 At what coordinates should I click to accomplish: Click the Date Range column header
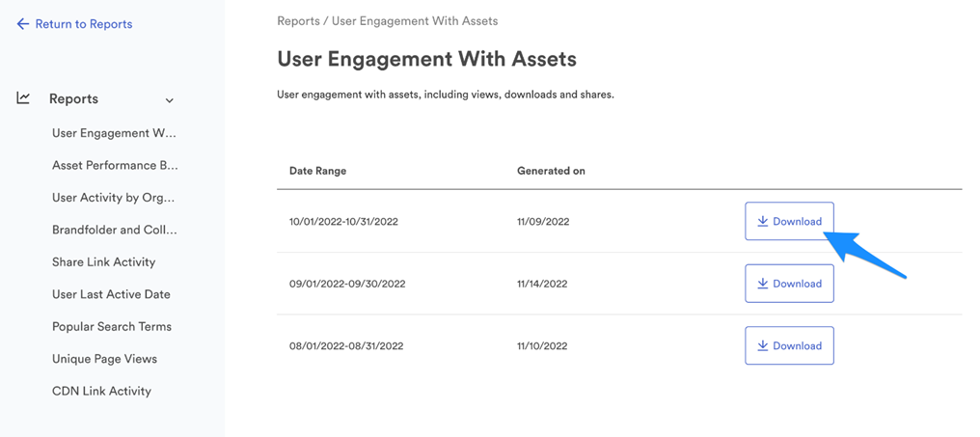tap(317, 171)
